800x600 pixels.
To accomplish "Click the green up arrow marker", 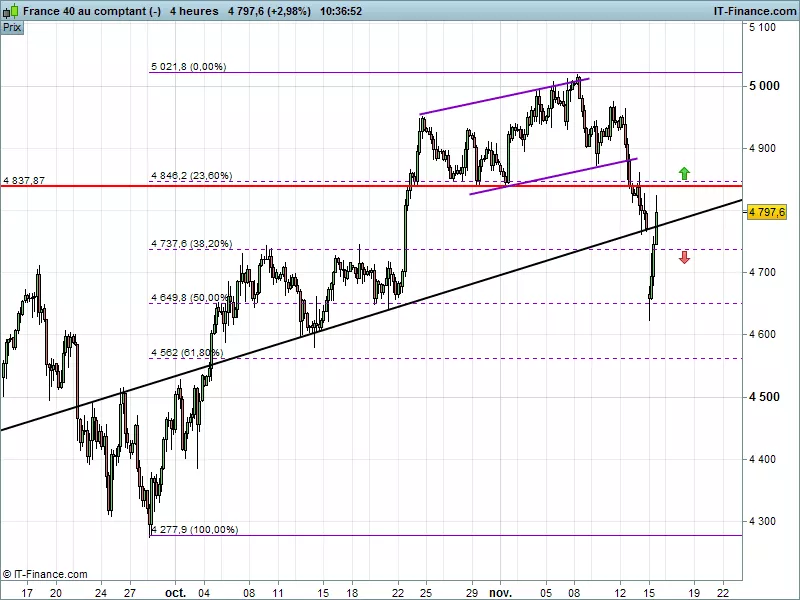I will coord(684,173).
